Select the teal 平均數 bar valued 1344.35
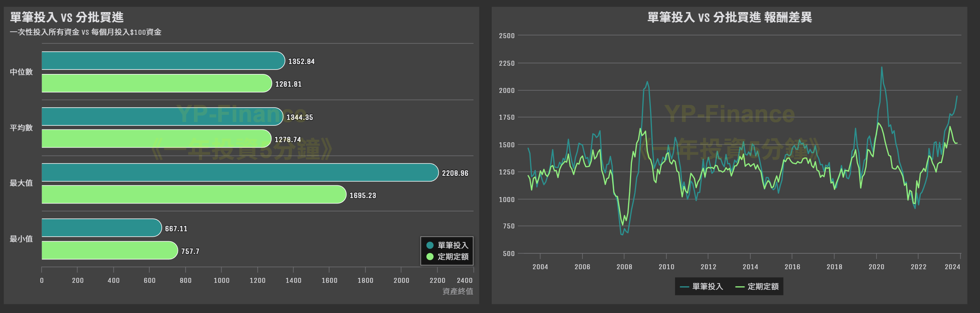 tap(162, 117)
